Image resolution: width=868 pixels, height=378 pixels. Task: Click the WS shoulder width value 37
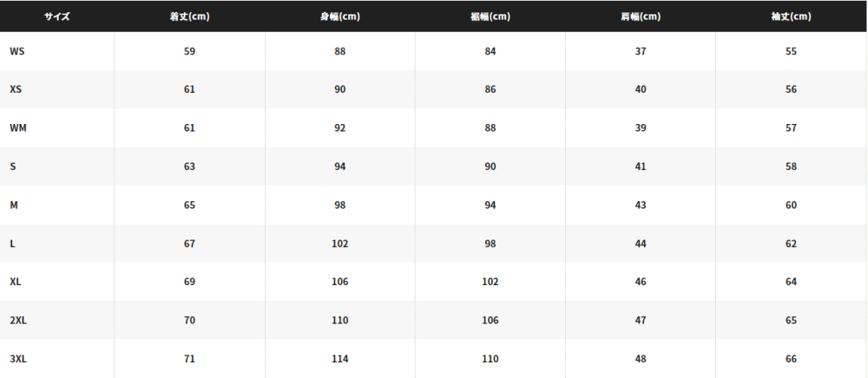[x=641, y=51]
